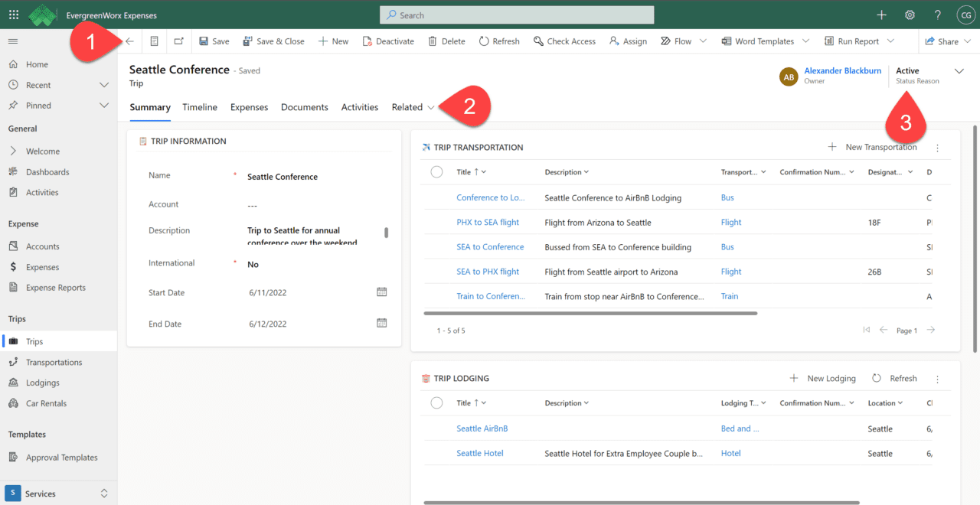Collapse the sidebar with hamburger icon

[13, 41]
